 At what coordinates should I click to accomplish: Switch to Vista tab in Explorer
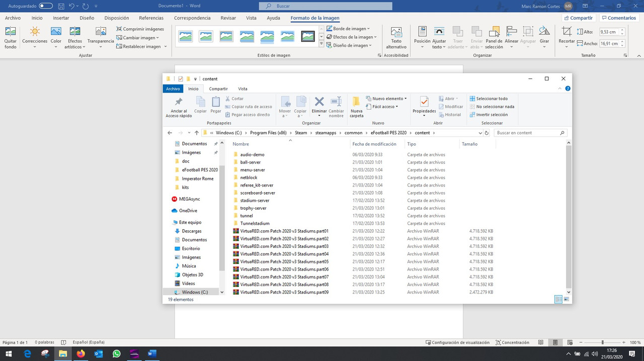click(x=243, y=88)
